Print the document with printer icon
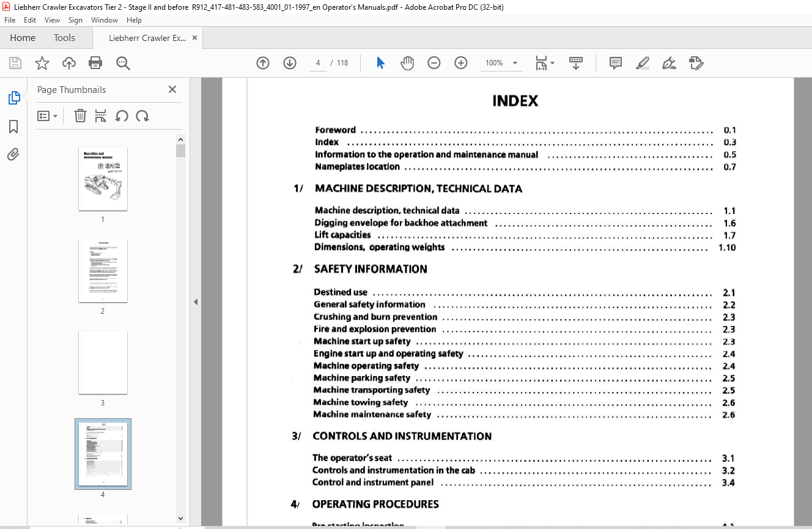 95,63
